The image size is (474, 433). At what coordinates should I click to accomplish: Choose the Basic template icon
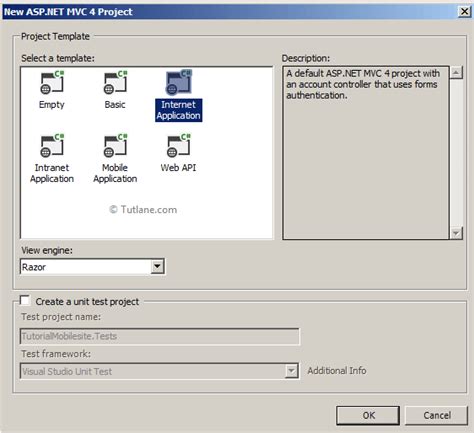point(115,82)
